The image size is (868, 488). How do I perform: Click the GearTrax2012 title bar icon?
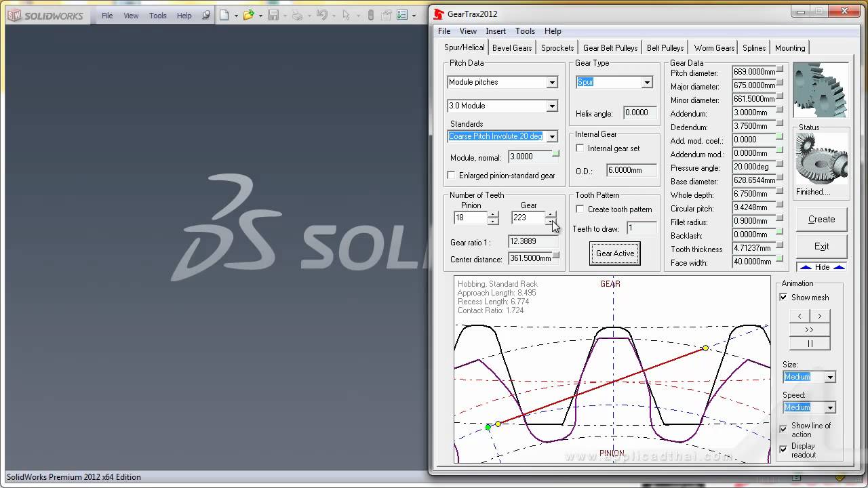439,14
